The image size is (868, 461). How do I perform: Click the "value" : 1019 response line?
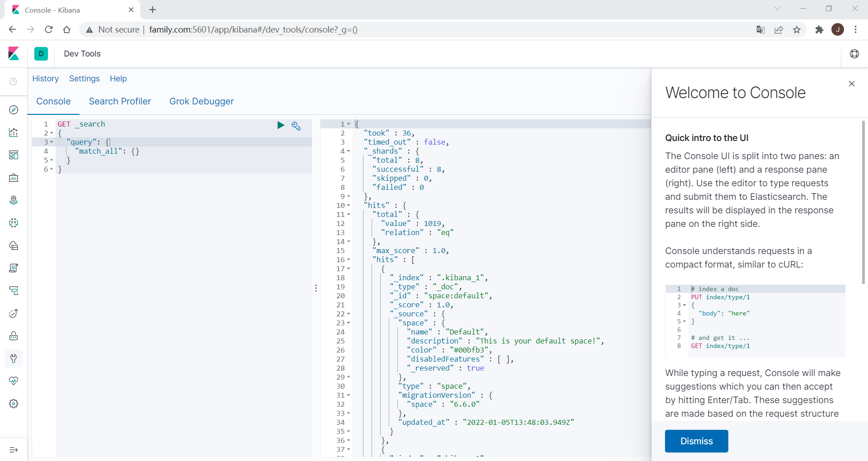click(413, 223)
